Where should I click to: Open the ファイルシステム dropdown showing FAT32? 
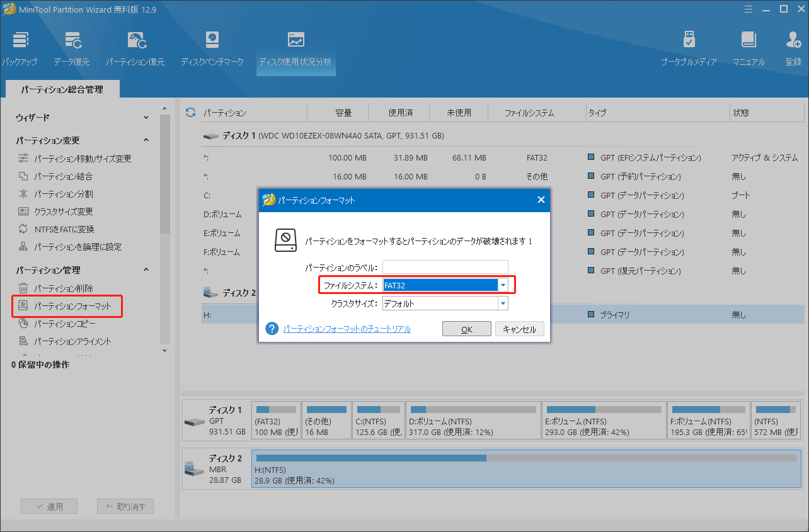(x=503, y=285)
